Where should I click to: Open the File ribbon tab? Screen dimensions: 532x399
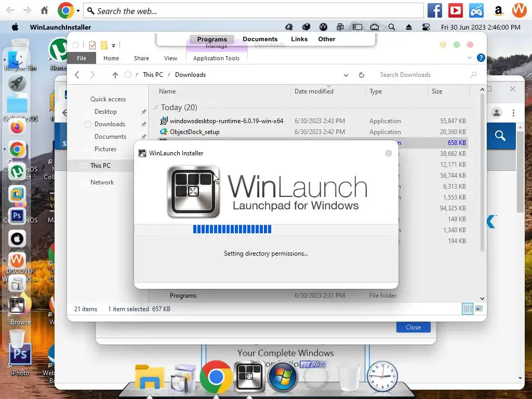tap(82, 58)
